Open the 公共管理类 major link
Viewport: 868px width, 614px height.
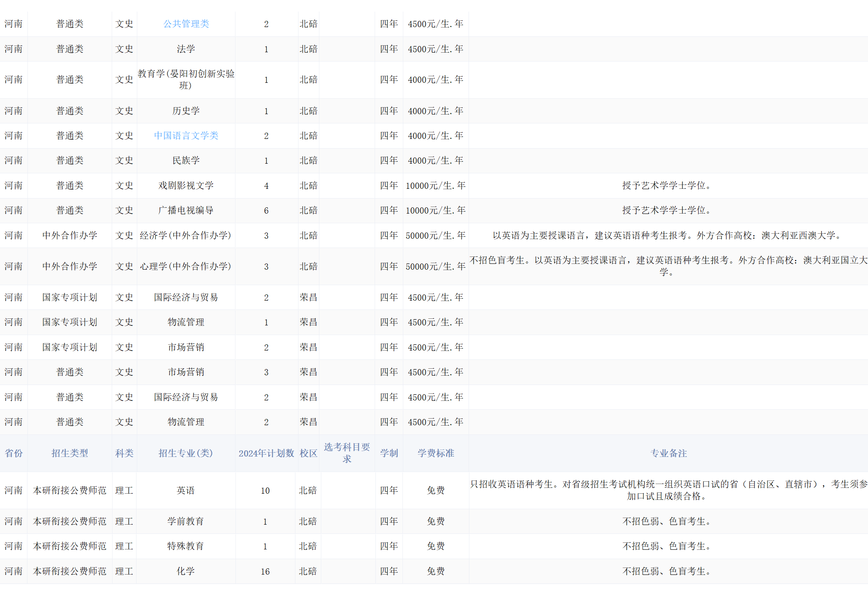[x=186, y=24]
